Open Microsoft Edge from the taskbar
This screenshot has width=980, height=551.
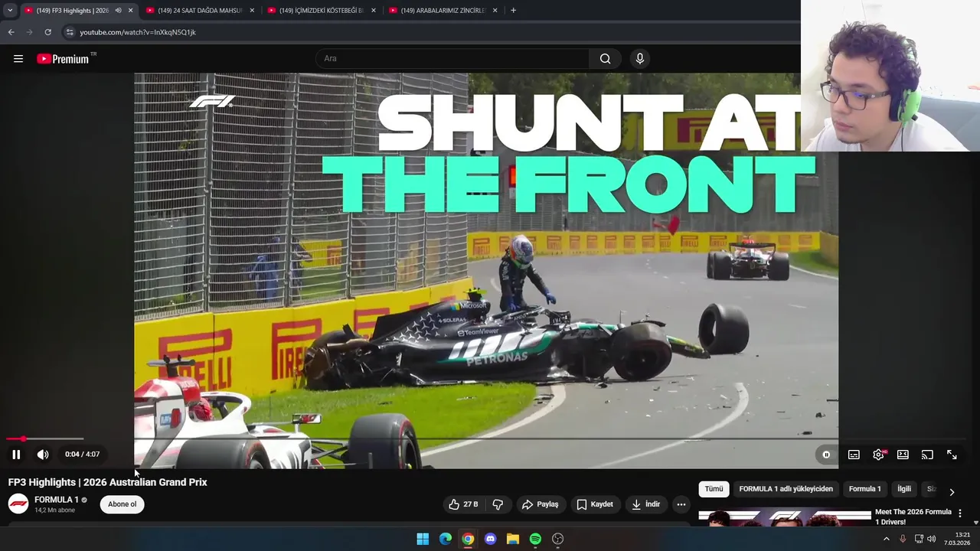(445, 539)
